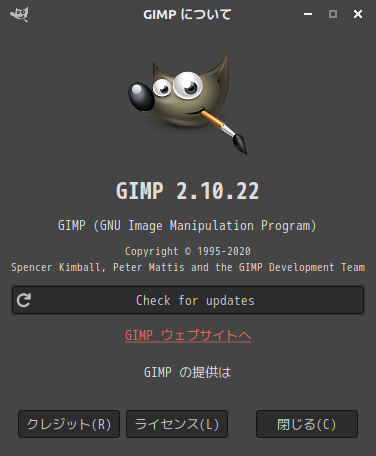Close dialog with 閉じる(C) button
This screenshot has height=456, width=376.
(307, 424)
